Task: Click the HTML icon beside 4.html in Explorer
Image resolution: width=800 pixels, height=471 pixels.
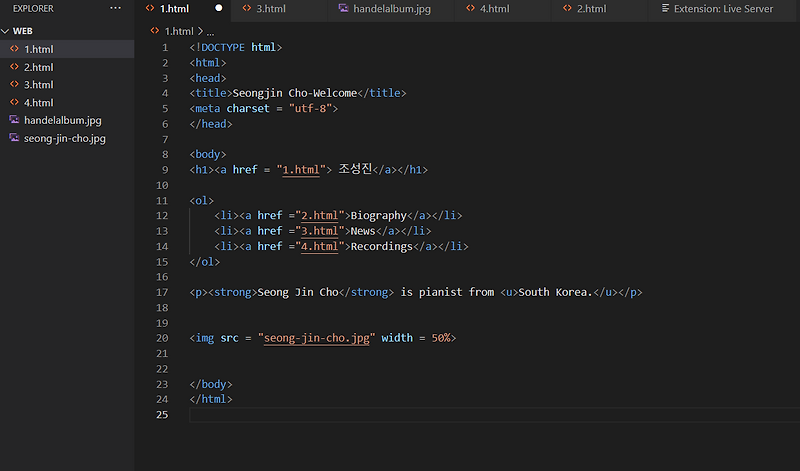Action: [14, 103]
